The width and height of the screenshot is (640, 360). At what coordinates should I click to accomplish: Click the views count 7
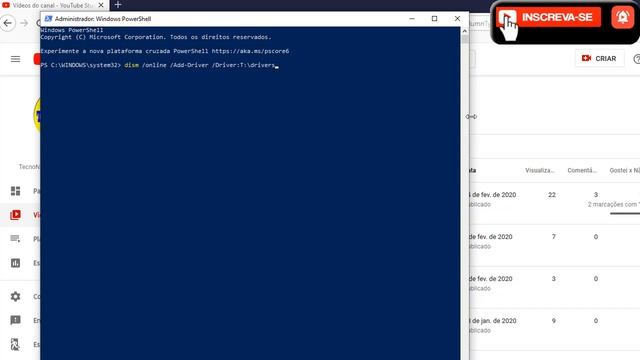click(553, 237)
